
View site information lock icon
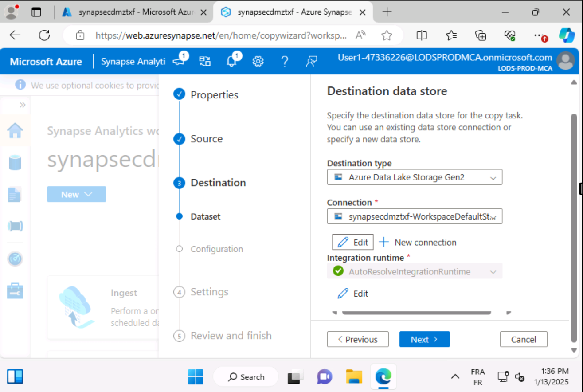click(x=80, y=35)
